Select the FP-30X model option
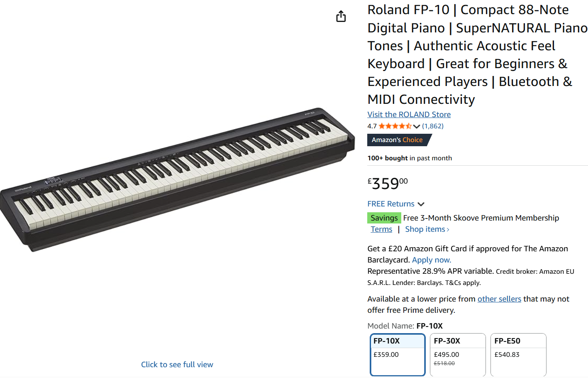588x378 pixels. point(458,354)
